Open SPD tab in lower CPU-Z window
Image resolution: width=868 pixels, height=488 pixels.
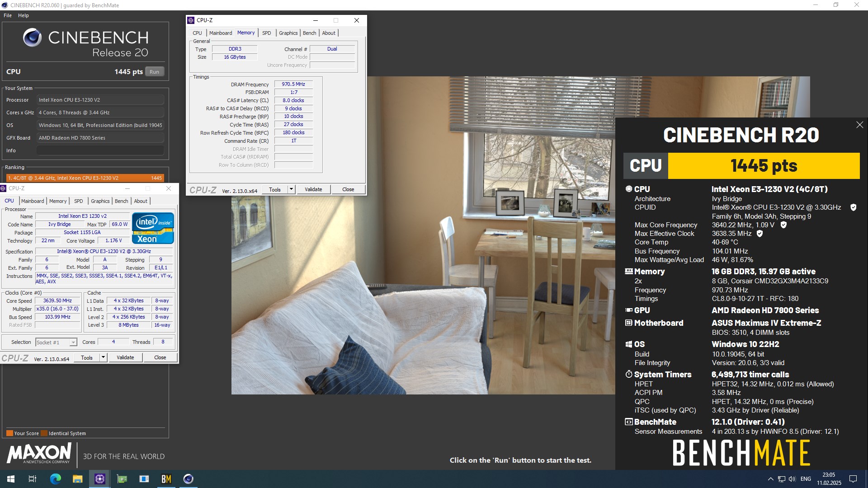[79, 201]
